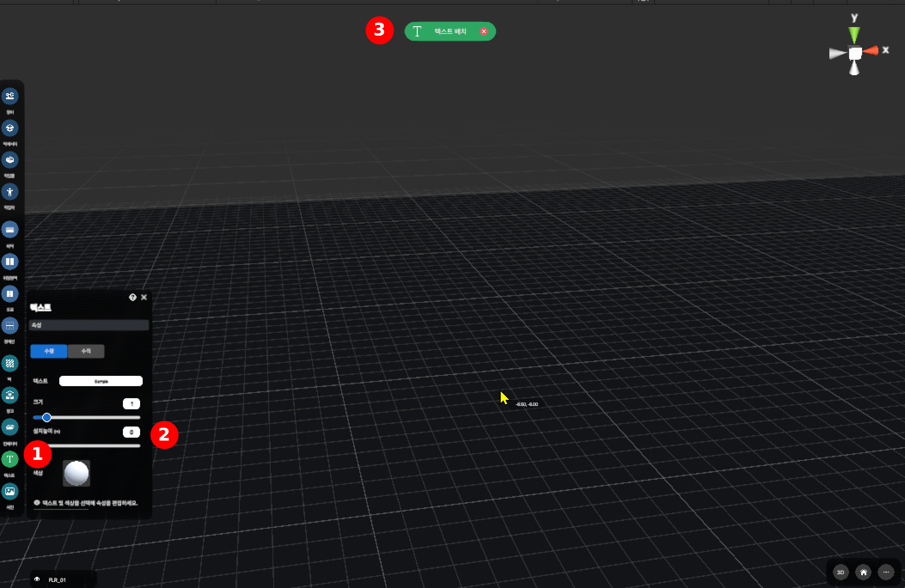Switch view with the 3D button
Image resolution: width=905 pixels, height=588 pixels.
841,572
